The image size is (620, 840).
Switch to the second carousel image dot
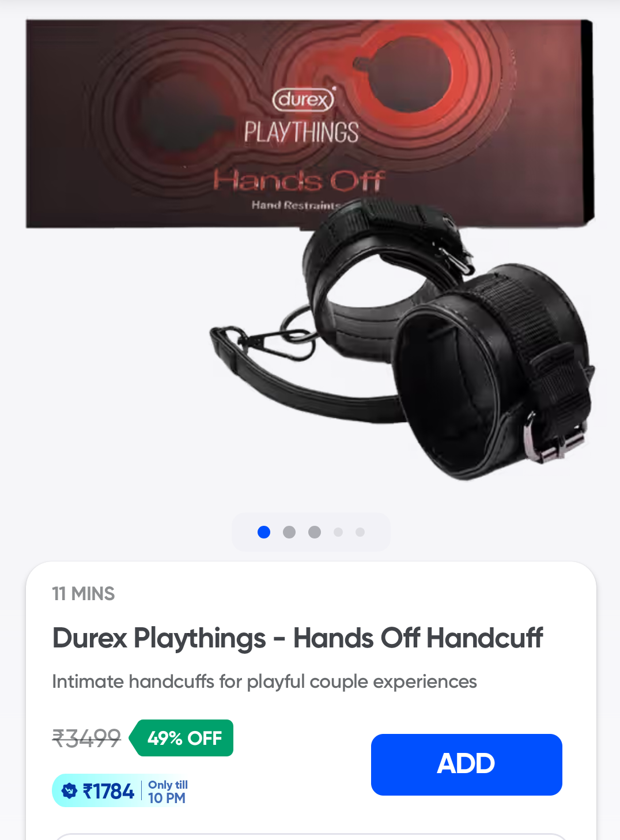289,532
